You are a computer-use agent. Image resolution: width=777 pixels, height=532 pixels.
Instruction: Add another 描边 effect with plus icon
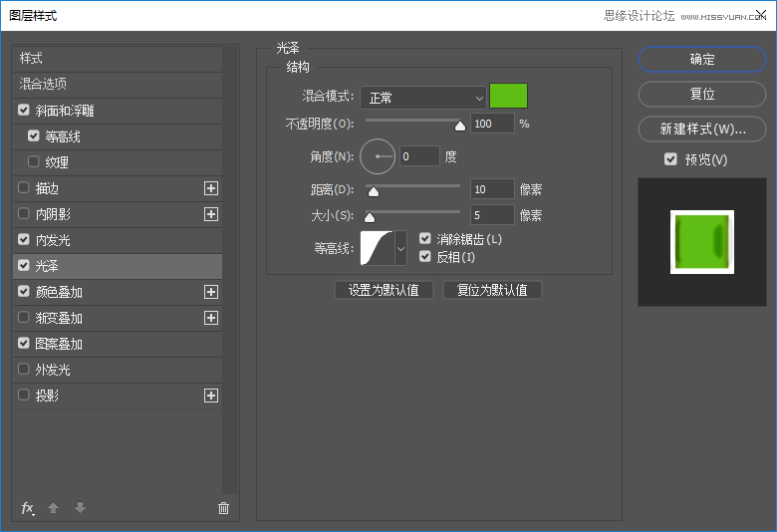coord(211,188)
